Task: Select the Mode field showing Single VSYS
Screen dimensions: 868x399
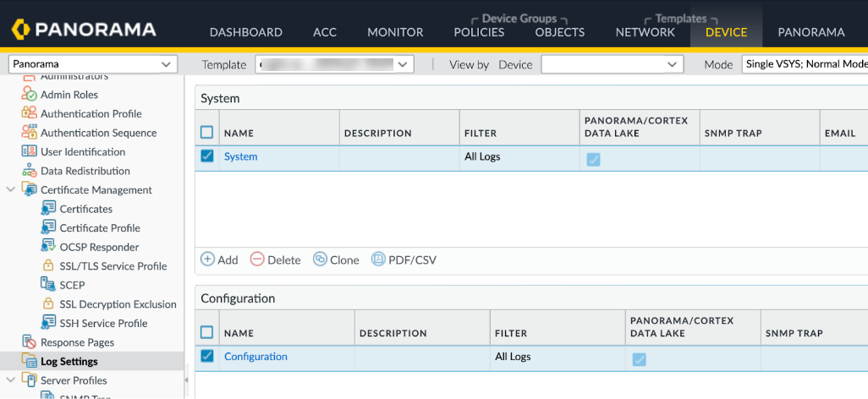Action: (804, 64)
